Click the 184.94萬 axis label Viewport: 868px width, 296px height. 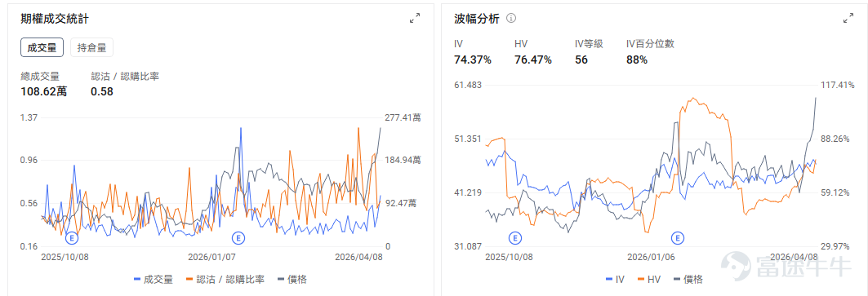click(x=403, y=161)
